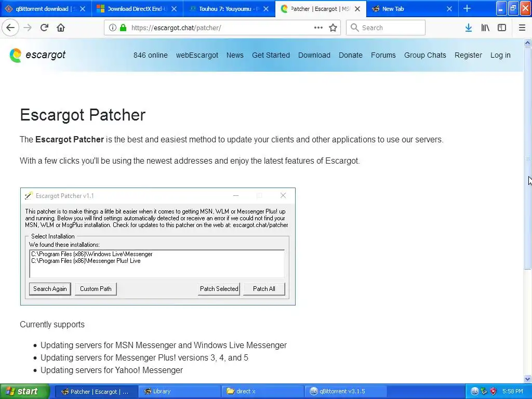Click the forward navigation arrow
The width and height of the screenshot is (532, 399).
coord(28,28)
